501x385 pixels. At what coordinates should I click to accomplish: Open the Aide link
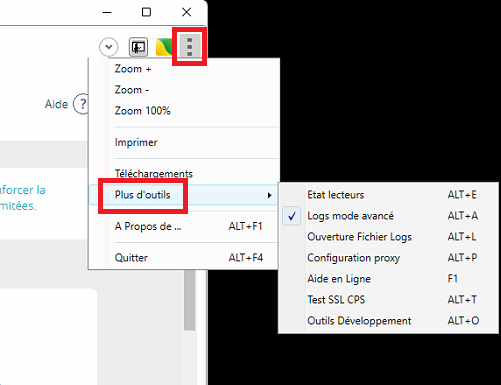56,104
